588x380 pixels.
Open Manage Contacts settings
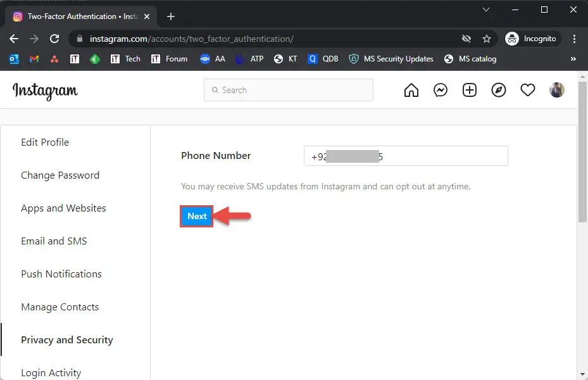tap(59, 307)
